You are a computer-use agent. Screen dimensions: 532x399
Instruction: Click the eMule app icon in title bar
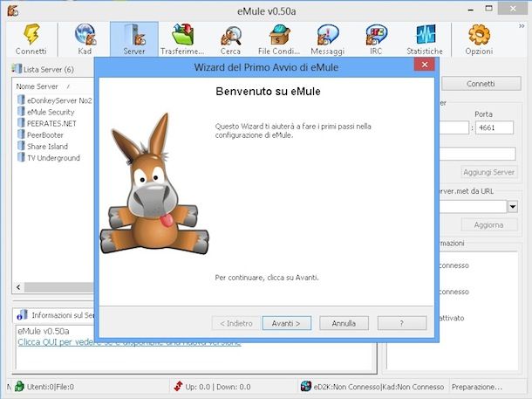[12, 10]
